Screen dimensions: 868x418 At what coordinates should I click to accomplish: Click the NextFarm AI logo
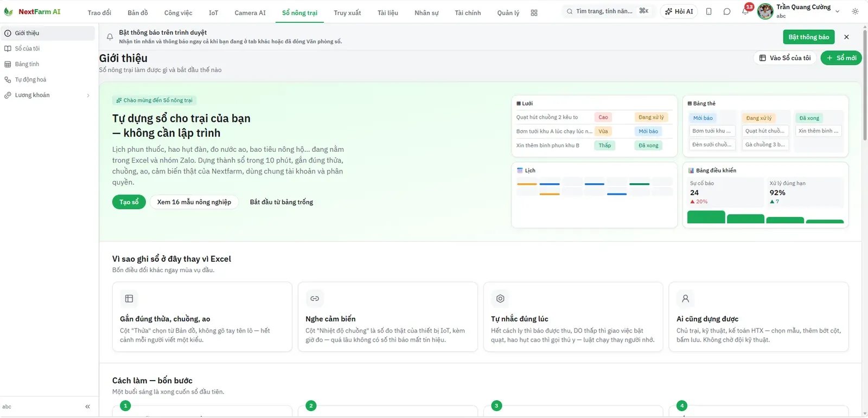(32, 12)
